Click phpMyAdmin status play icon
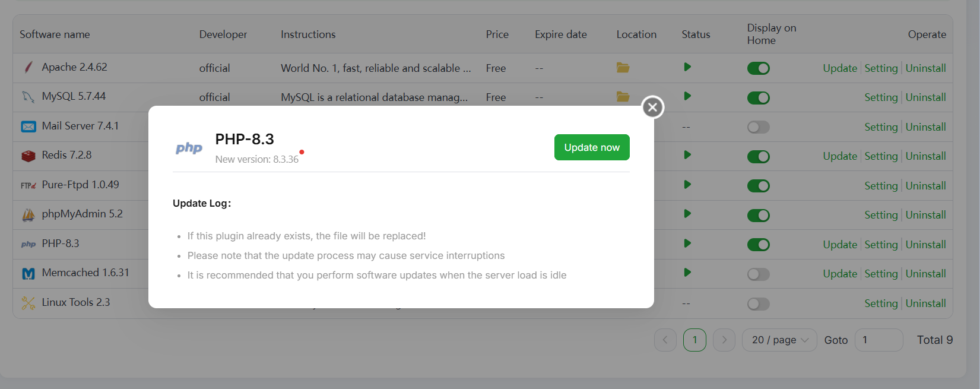This screenshot has height=389, width=980. (687, 214)
